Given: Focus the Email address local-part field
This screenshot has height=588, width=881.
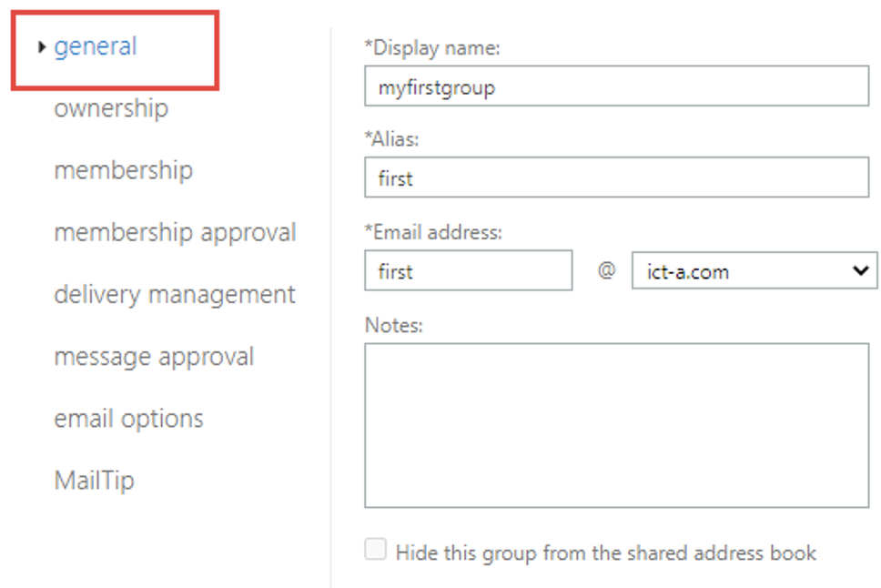Looking at the screenshot, I should (x=468, y=271).
